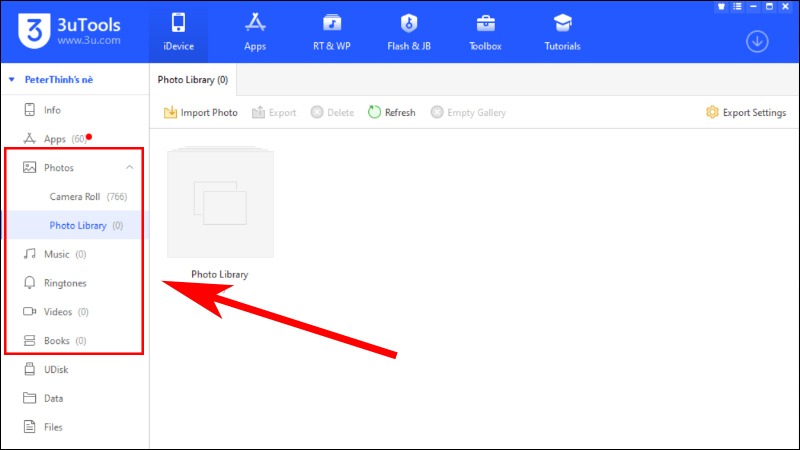Open the Apps store section
Viewport: 800px width, 450px height.
(x=255, y=32)
